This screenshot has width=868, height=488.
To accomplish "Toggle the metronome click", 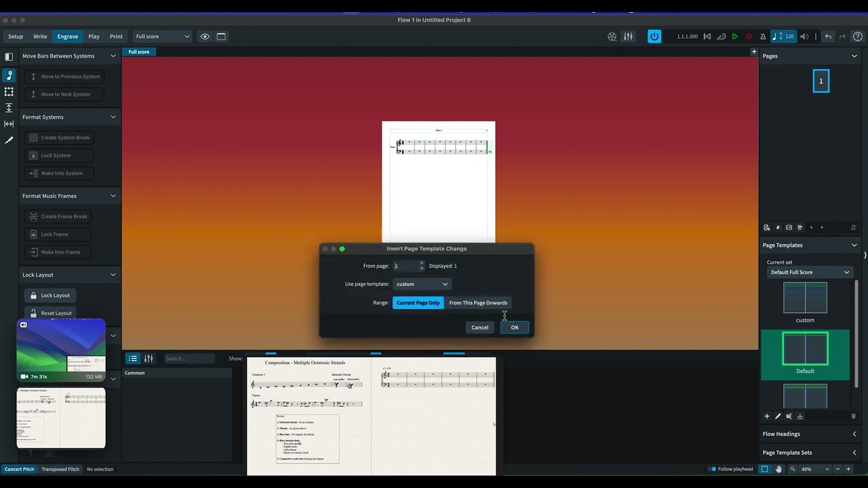I will point(763,37).
